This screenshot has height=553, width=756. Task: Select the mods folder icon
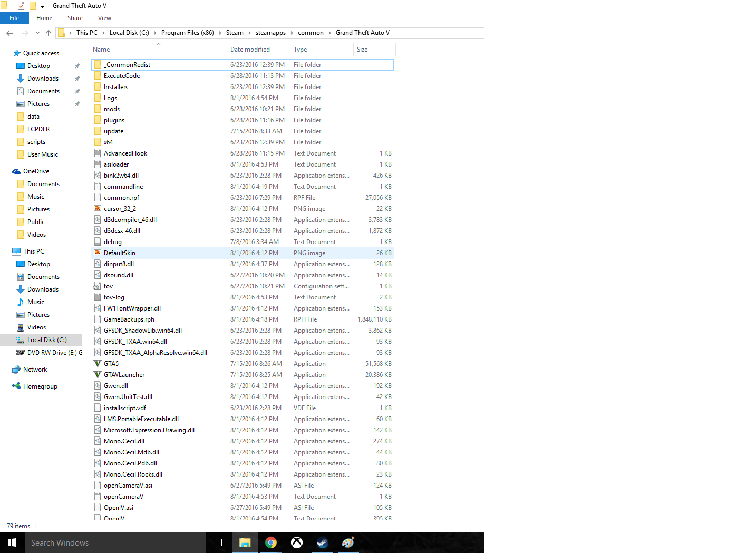click(98, 109)
